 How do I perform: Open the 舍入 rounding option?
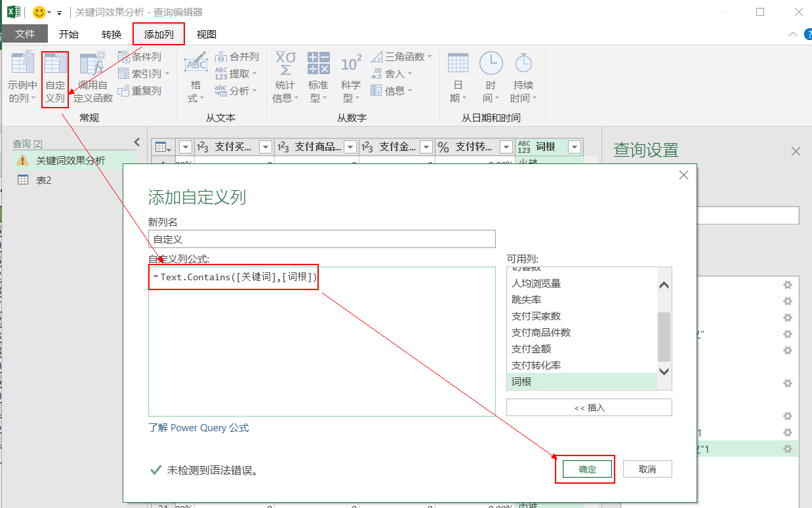pos(392,74)
